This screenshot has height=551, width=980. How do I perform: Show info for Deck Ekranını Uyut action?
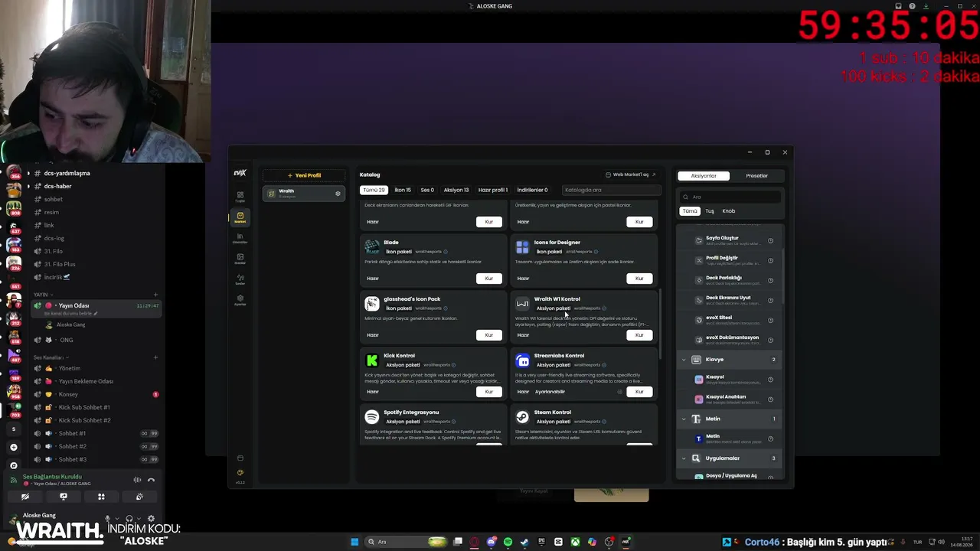(x=770, y=300)
